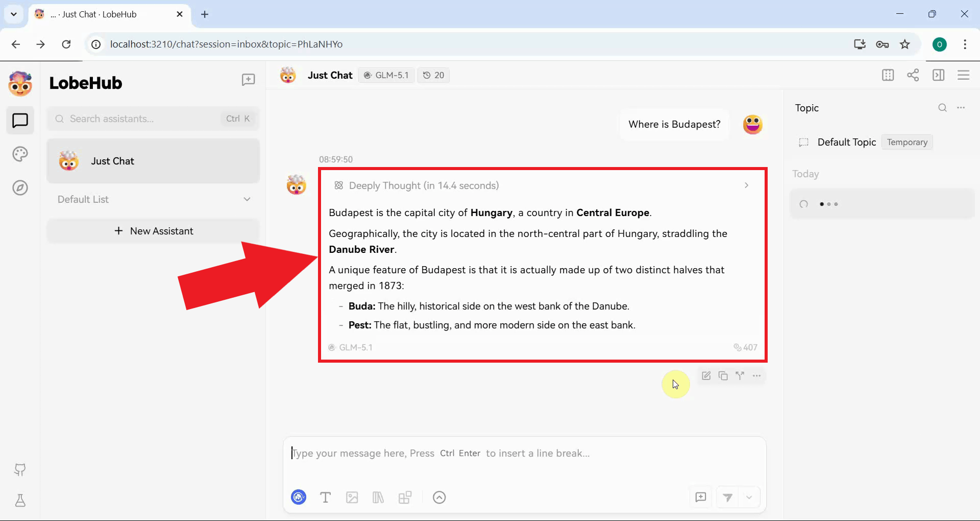Open the hamburger menu in chat header
This screenshot has width=980, height=521.
tap(963, 75)
